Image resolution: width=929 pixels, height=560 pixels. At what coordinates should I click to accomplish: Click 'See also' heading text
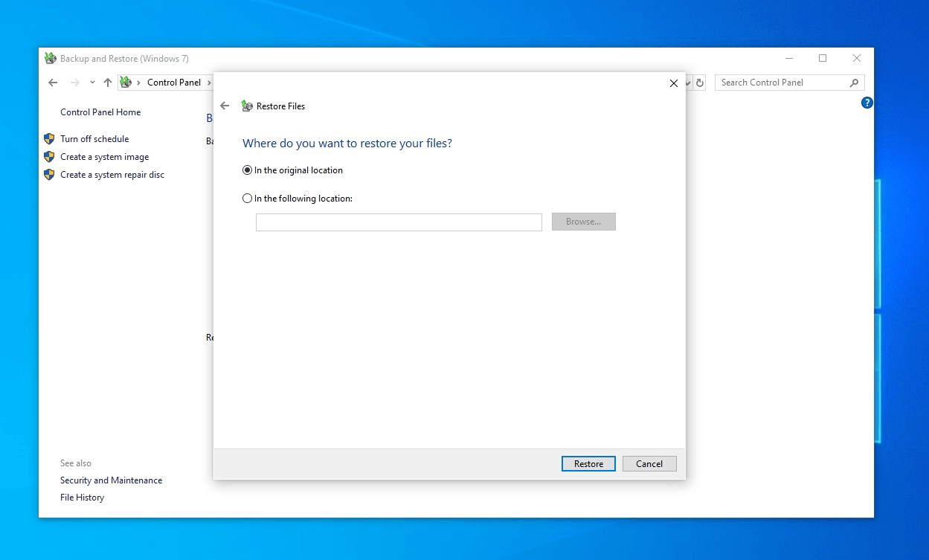tap(76, 463)
